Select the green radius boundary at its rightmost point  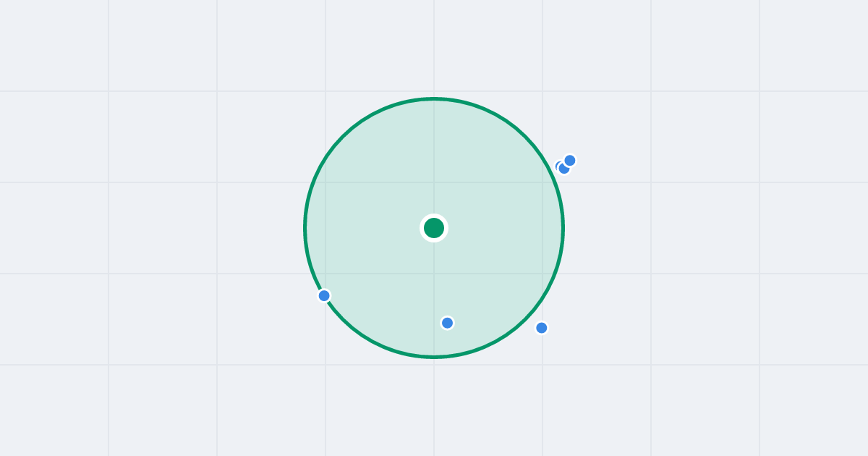coord(563,228)
